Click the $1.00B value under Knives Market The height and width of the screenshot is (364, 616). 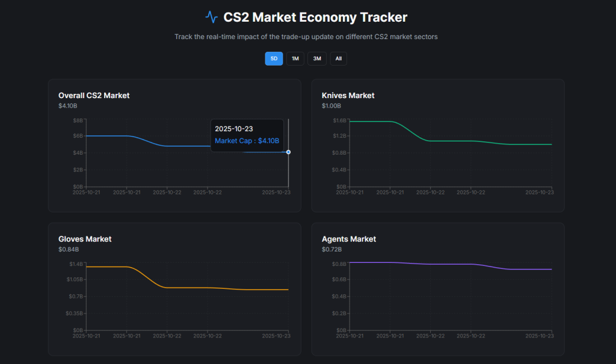click(x=331, y=106)
